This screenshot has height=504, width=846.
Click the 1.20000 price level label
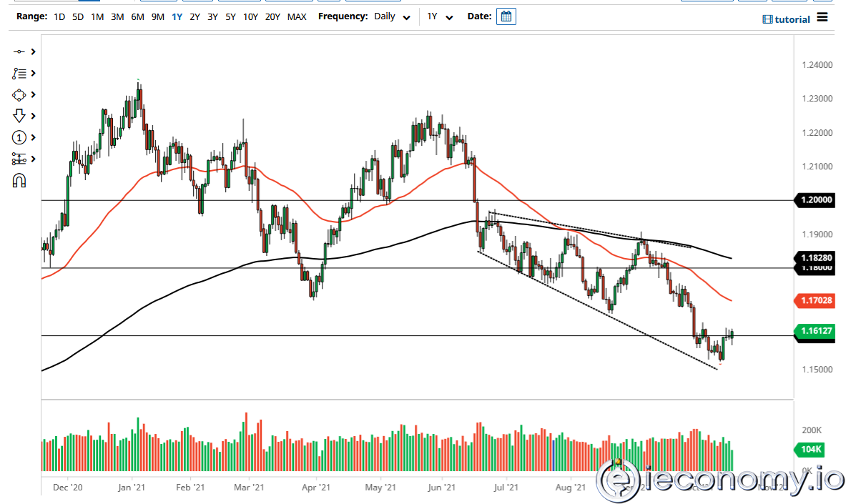point(815,200)
